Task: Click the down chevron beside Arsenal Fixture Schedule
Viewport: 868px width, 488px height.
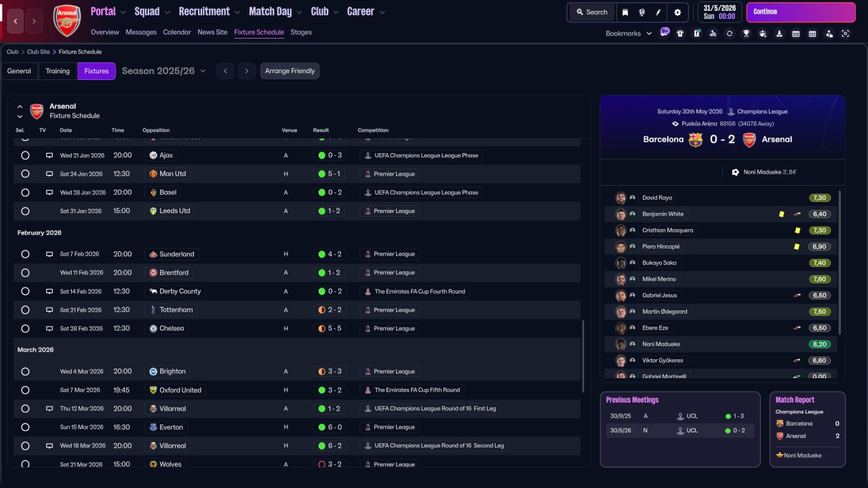Action: 20,116
